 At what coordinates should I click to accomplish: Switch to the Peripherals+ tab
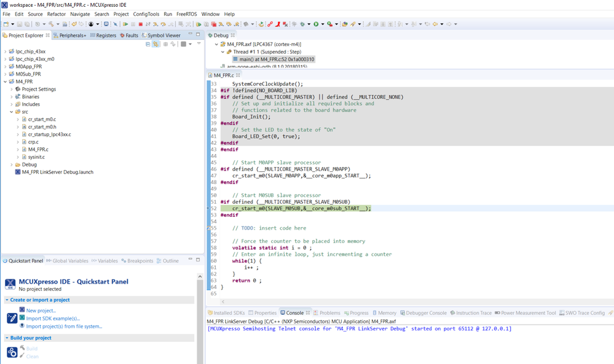point(69,35)
